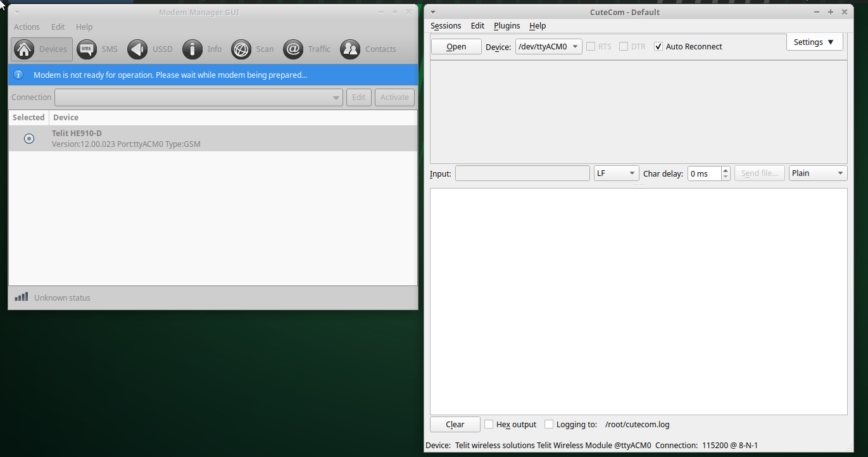Open the Actions menu in Modem Manager
Viewport: 868px width, 457px height.
27,27
